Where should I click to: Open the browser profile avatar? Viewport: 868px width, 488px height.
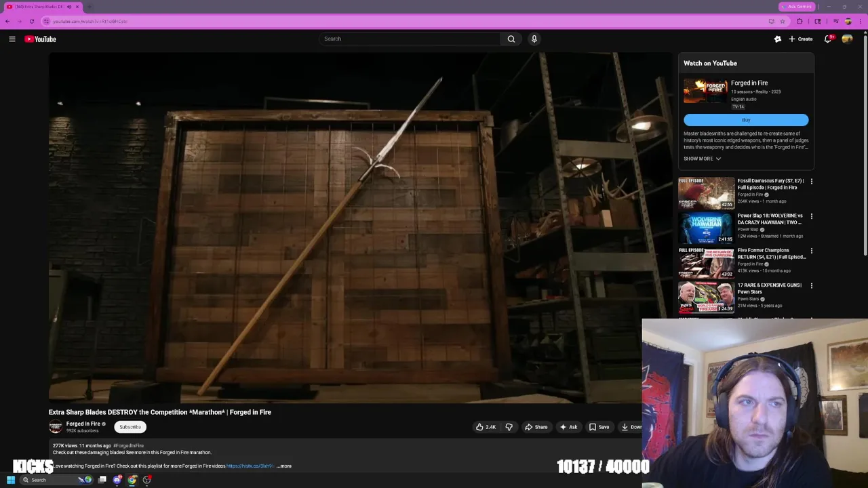tap(848, 21)
